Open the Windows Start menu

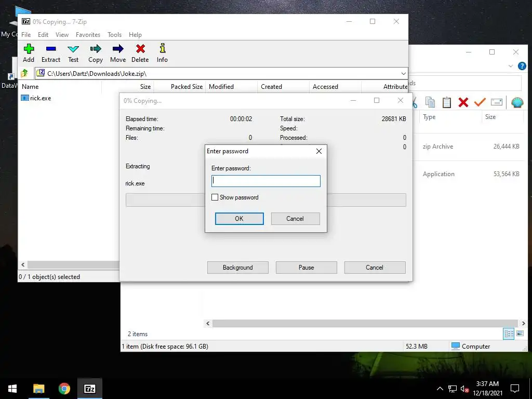[12, 389]
